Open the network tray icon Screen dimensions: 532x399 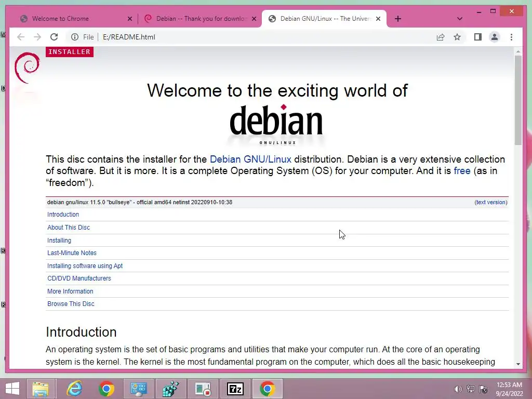pos(471,389)
